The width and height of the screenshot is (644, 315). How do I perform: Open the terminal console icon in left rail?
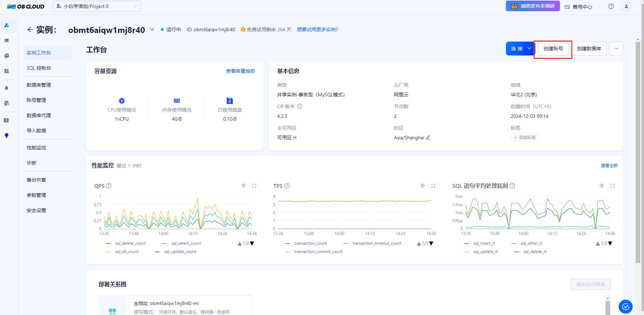pyautogui.click(x=7, y=41)
